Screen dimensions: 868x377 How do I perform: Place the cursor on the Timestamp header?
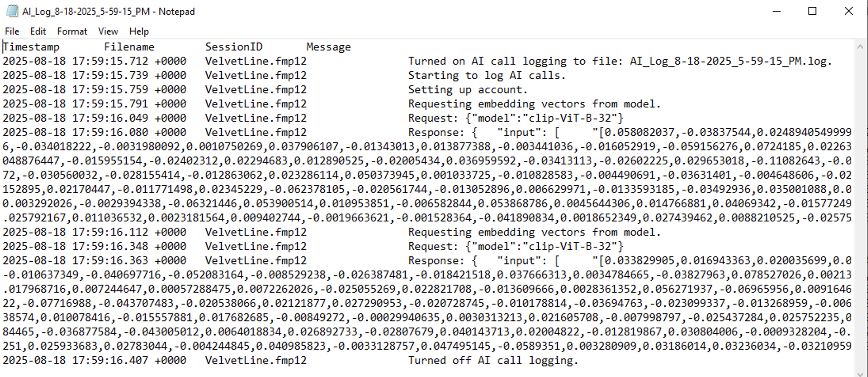point(31,47)
